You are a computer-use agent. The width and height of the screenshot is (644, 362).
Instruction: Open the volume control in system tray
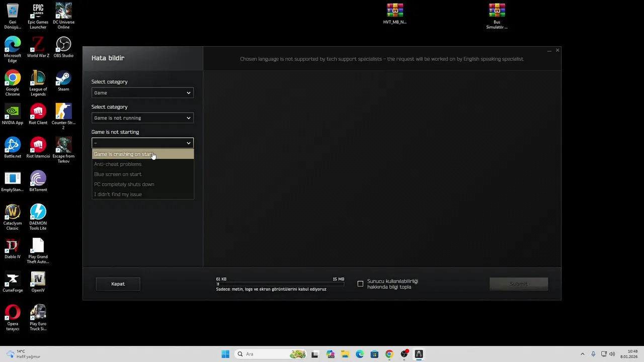612,354
